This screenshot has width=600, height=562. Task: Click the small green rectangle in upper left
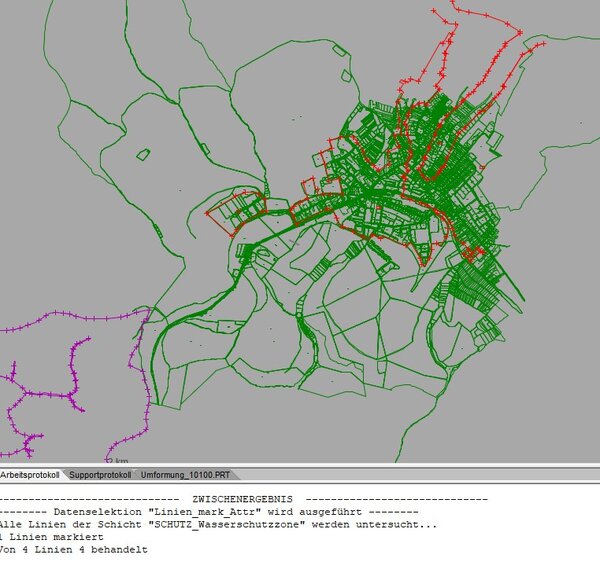[143, 154]
